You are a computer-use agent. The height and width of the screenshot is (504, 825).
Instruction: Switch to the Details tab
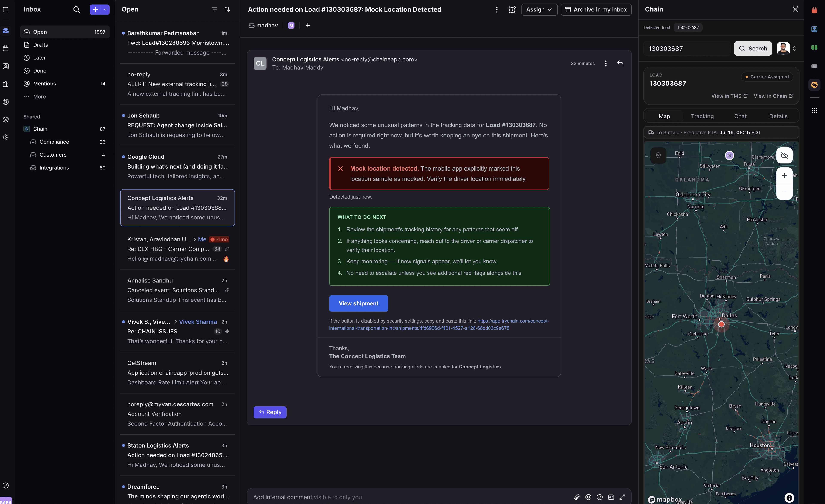tap(778, 116)
